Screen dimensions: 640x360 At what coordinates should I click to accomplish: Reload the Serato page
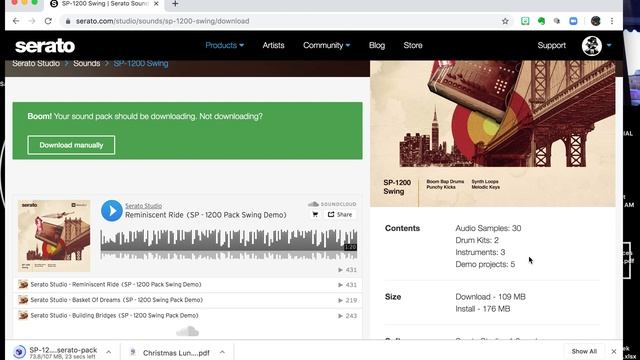[x=48, y=21]
